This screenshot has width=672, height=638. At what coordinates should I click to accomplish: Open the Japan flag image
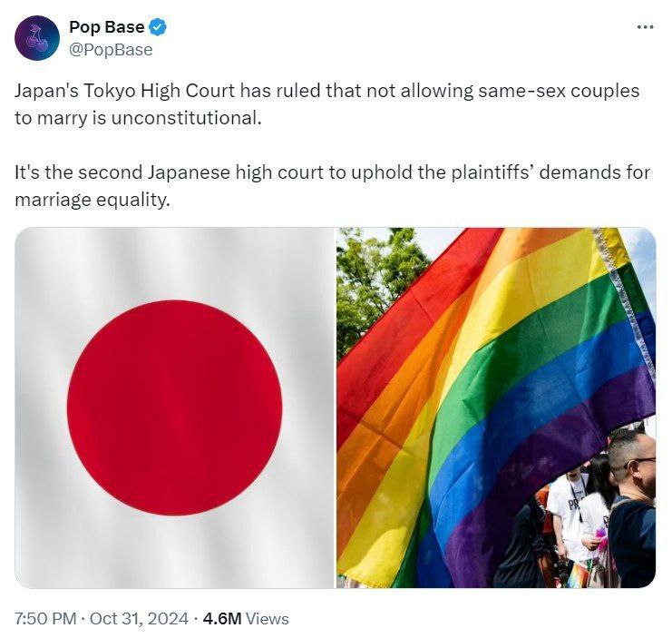174,407
